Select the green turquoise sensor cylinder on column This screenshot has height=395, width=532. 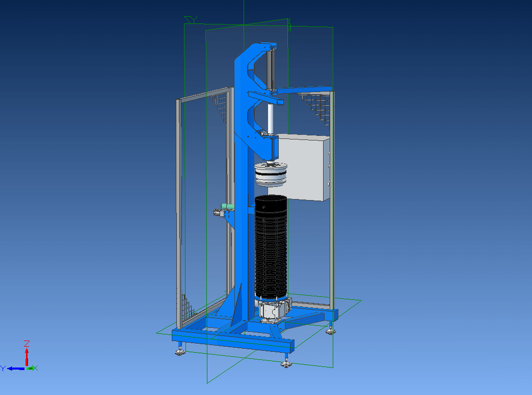227,206
